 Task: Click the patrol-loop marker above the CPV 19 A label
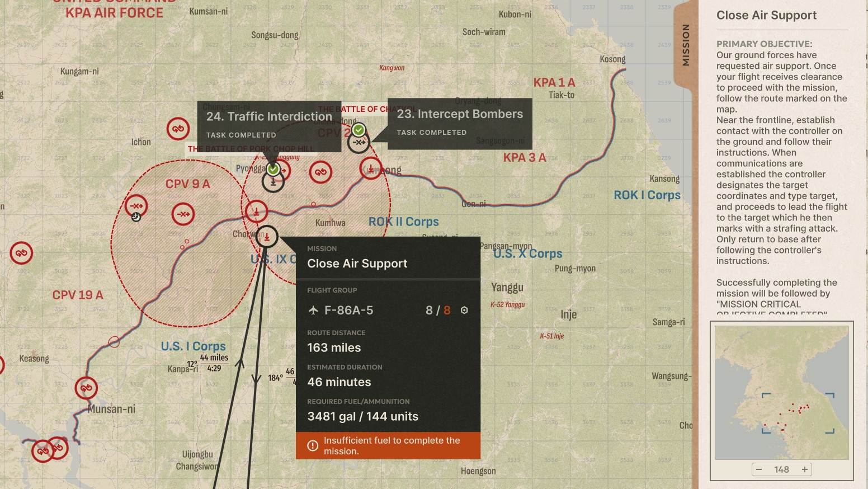pyautogui.click(x=21, y=253)
